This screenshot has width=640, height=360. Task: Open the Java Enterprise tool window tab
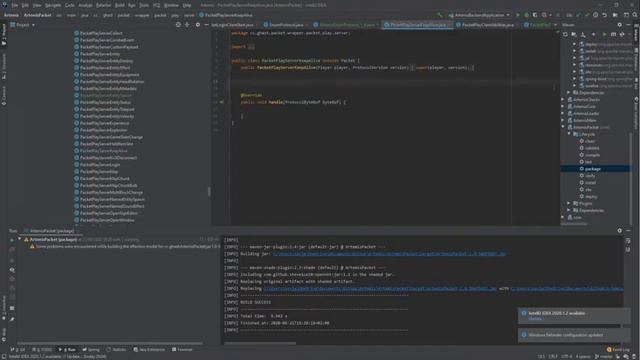click(x=149, y=350)
